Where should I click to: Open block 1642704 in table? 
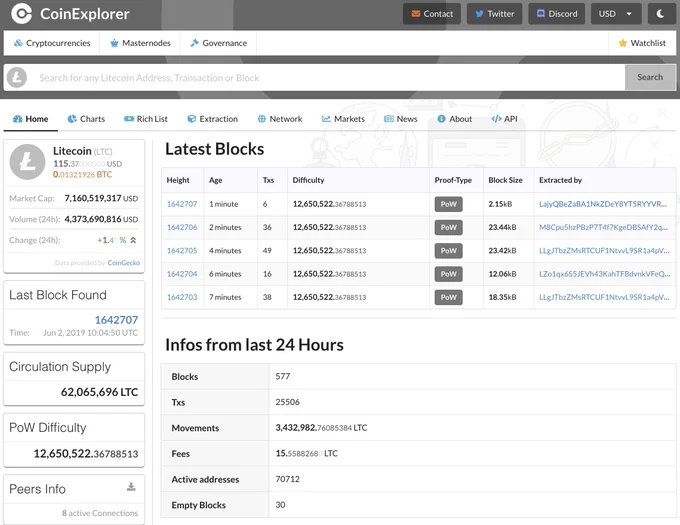pos(182,274)
